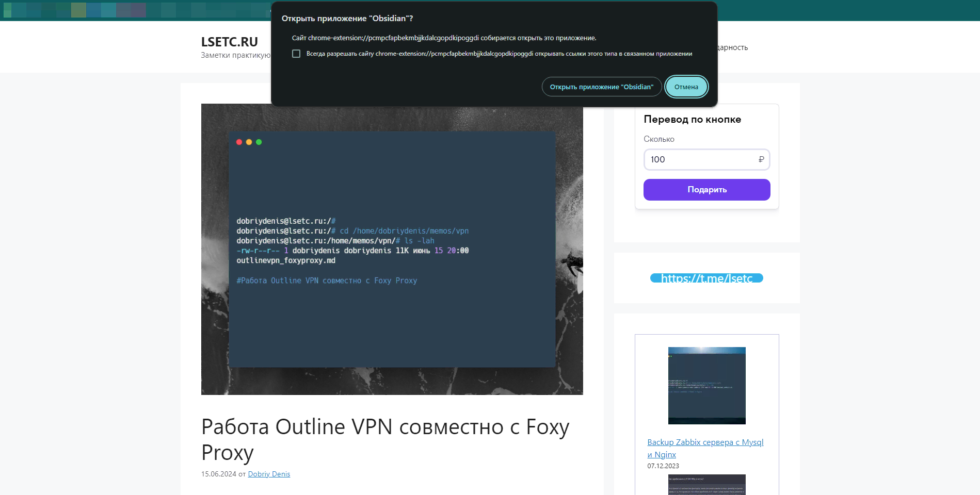
Task: Open the LSETC.RU site title
Action: click(x=229, y=42)
